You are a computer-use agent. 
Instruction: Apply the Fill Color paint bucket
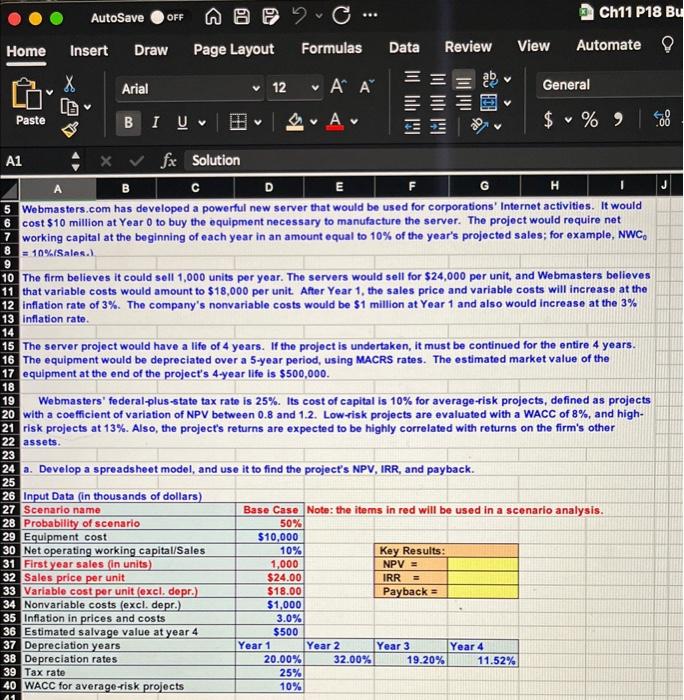[x=295, y=121]
